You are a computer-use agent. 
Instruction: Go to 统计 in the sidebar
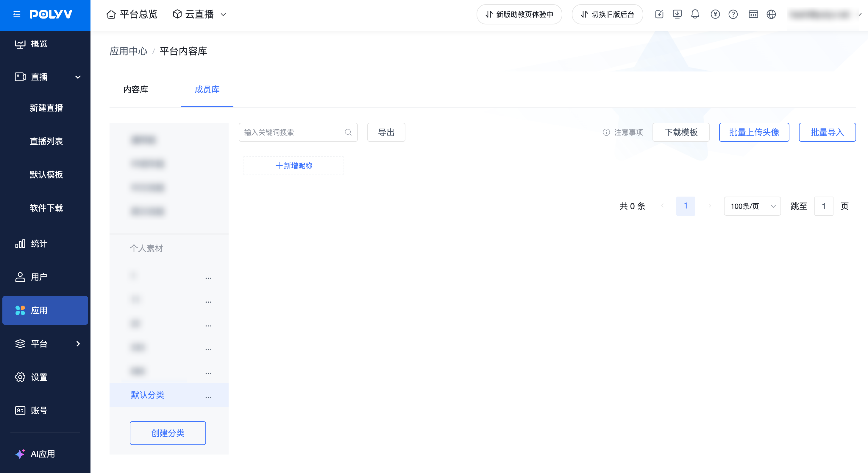[45, 244]
